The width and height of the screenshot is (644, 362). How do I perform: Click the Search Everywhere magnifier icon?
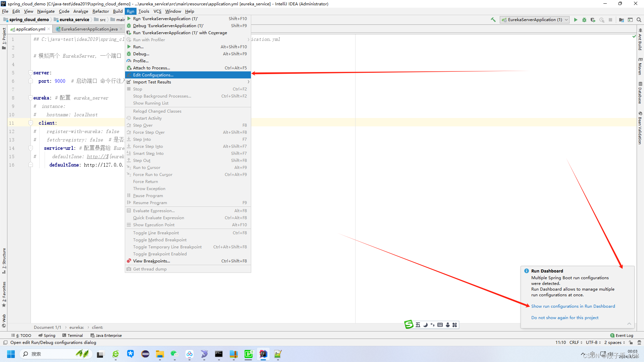click(x=639, y=20)
